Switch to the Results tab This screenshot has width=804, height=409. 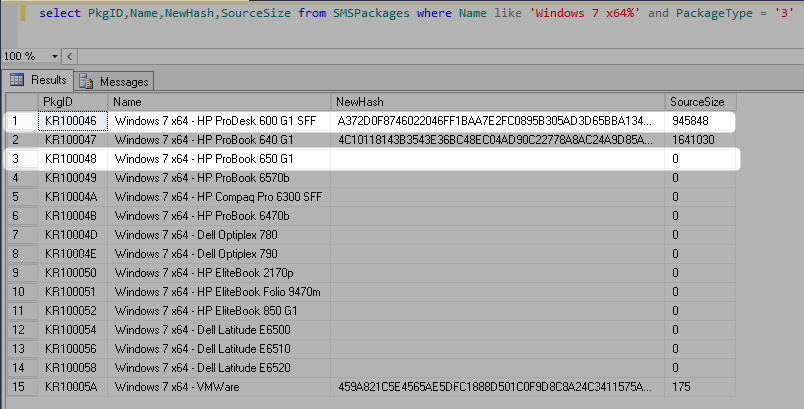(x=38, y=80)
